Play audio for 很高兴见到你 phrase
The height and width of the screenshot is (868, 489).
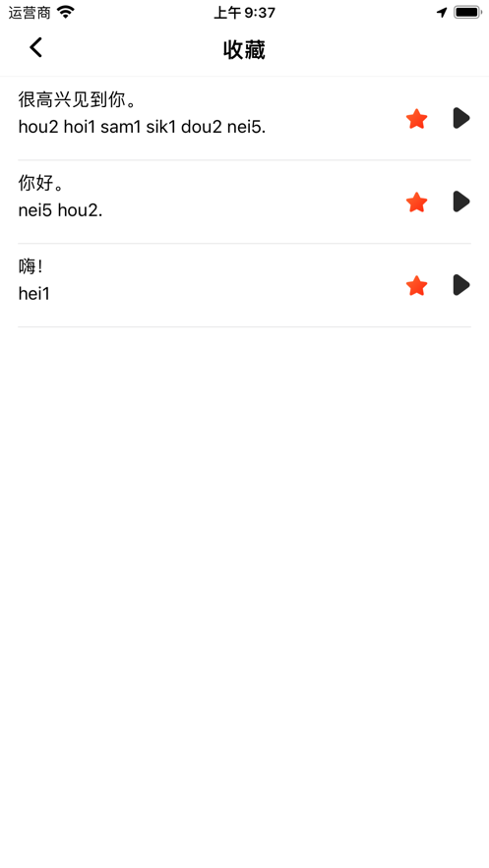click(x=461, y=118)
